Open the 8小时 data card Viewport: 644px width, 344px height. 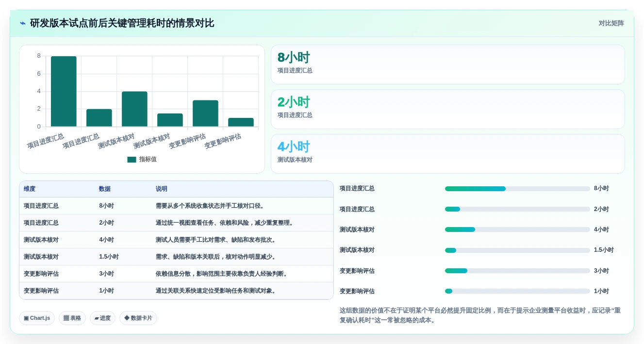[447, 65]
